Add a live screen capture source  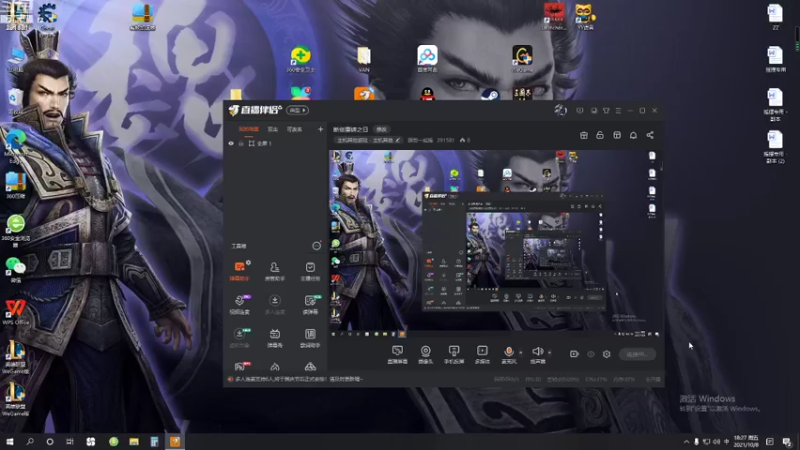point(397,354)
